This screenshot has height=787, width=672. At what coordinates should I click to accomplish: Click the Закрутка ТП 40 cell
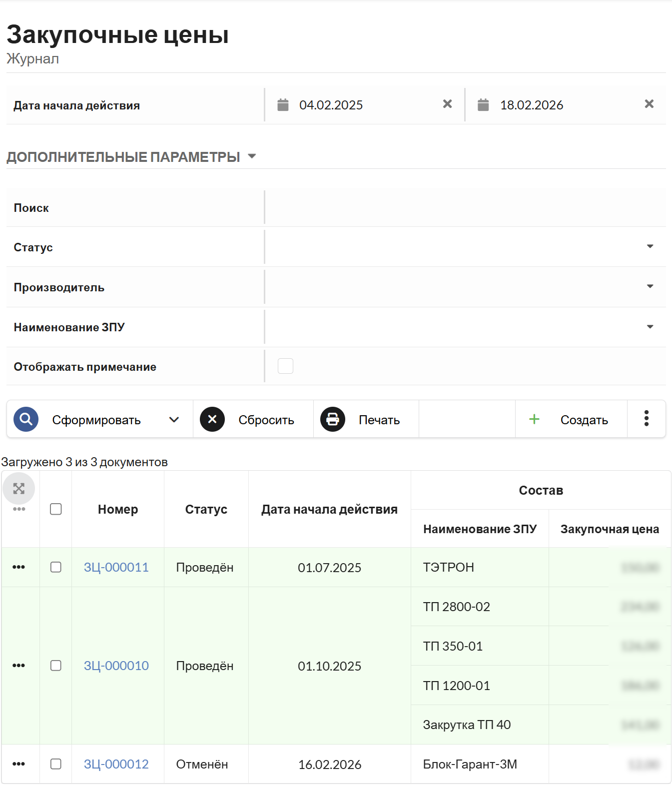coord(480,725)
